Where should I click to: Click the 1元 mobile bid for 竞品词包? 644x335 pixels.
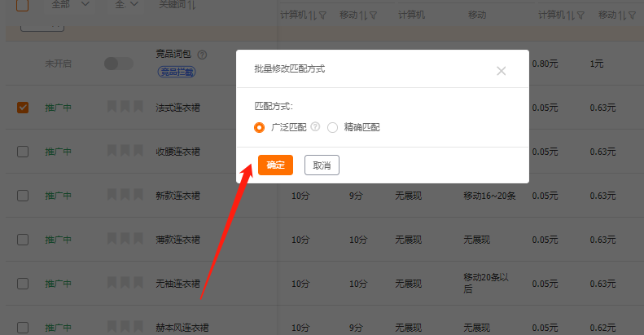click(x=596, y=64)
